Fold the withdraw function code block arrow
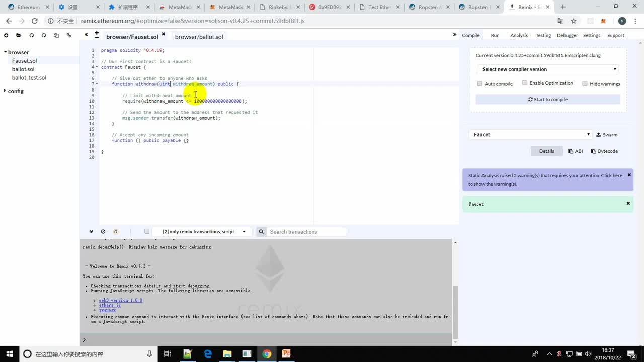 click(x=97, y=84)
